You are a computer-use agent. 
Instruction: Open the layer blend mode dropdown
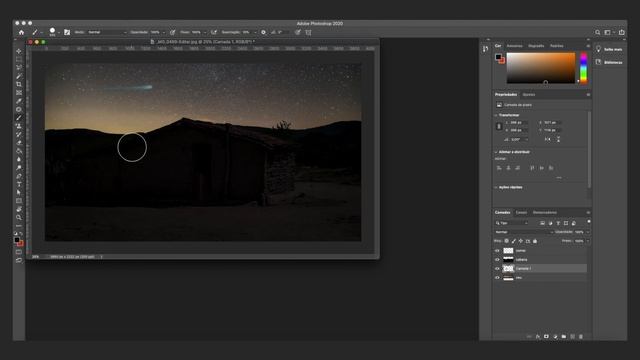(x=524, y=232)
